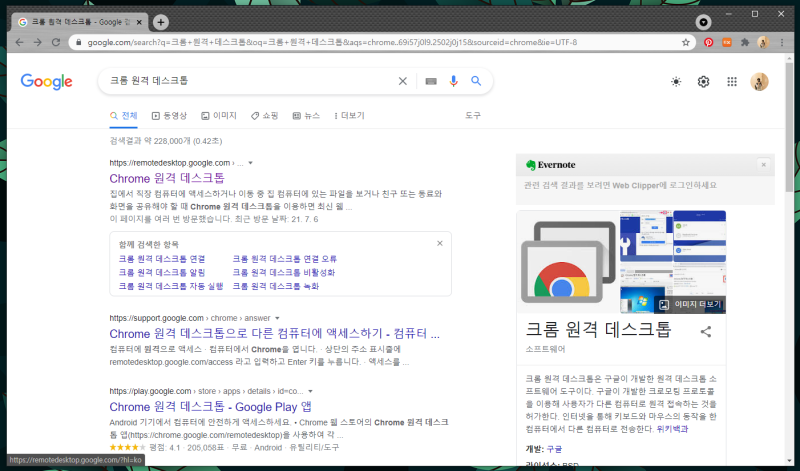Open the top-right screenshot thumbnail in knowledge panel
The image size is (800, 471).
click(699, 236)
